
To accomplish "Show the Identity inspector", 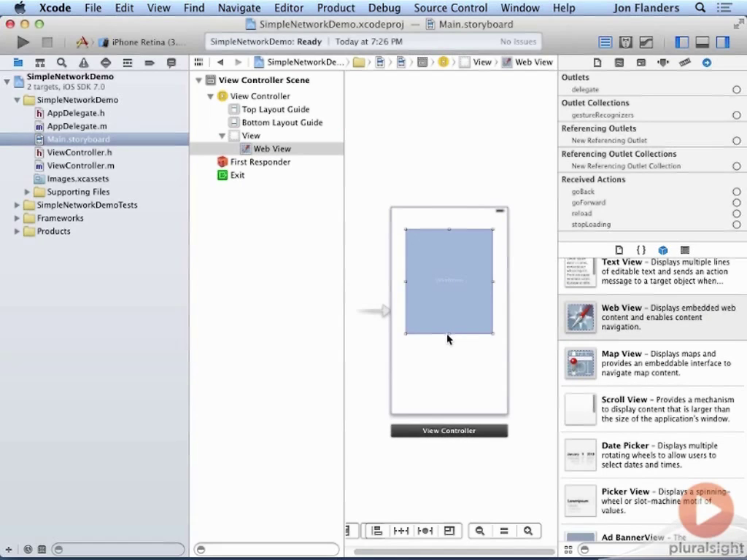I will pyautogui.click(x=640, y=63).
